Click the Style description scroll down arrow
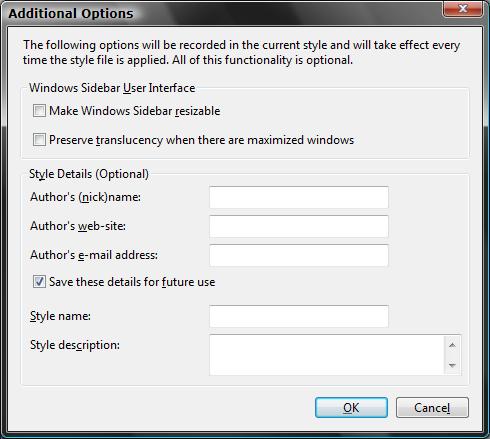490x439 pixels. click(452, 365)
